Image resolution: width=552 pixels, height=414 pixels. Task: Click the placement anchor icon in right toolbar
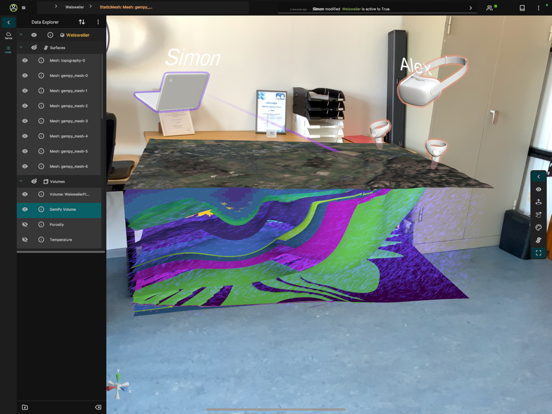point(538,202)
